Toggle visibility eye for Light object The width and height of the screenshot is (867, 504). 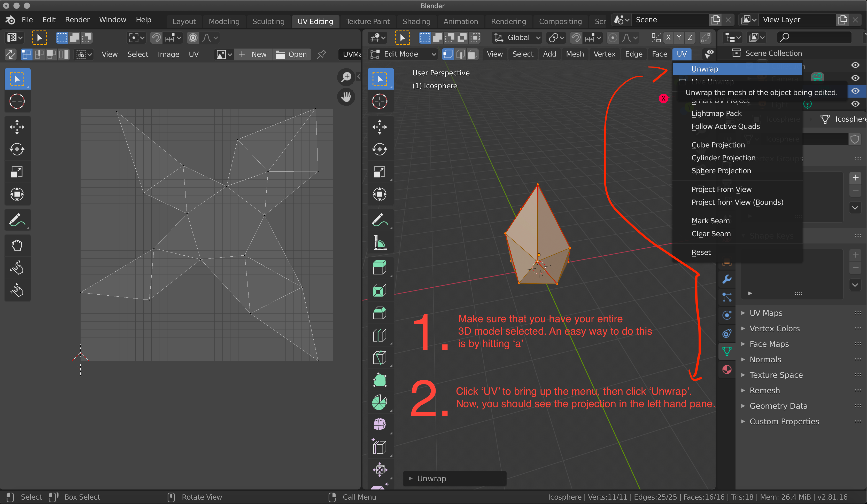tap(855, 104)
